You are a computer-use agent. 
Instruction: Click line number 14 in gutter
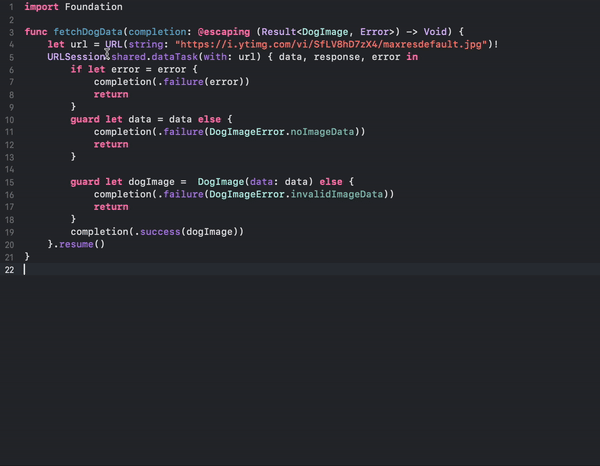point(10,169)
